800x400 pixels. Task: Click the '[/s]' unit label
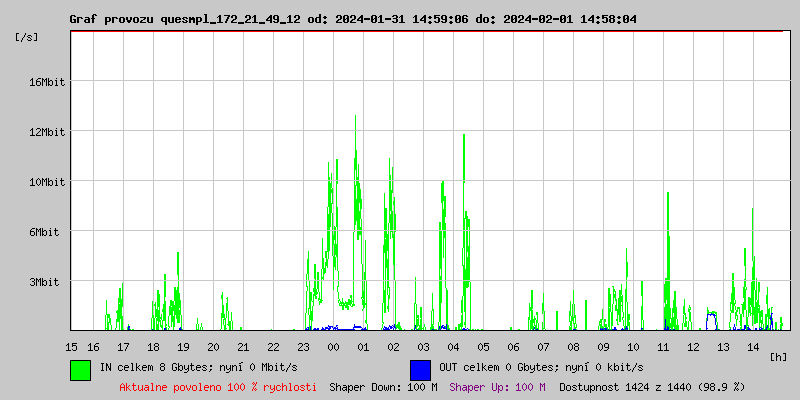coord(28,36)
